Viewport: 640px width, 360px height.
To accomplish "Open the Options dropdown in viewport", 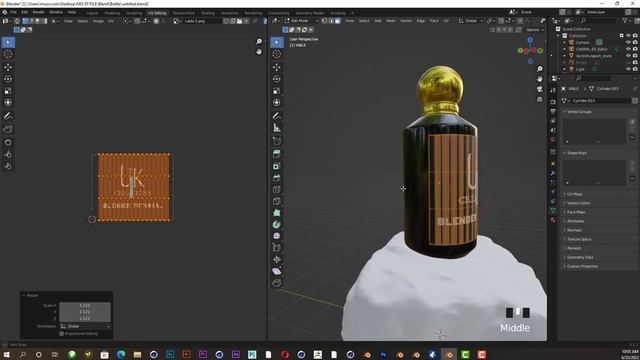I will pos(534,30).
